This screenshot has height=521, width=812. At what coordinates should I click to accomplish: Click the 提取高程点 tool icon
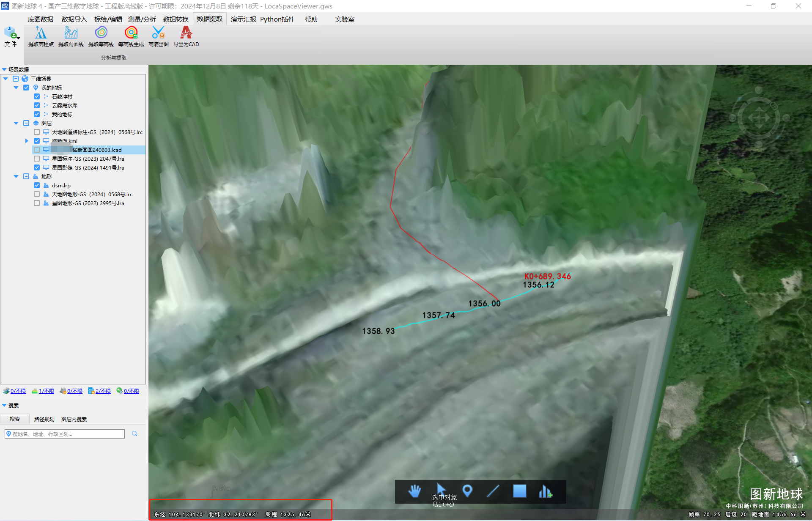tap(41, 33)
